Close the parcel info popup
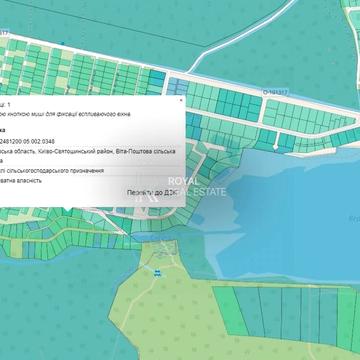 (181, 100)
